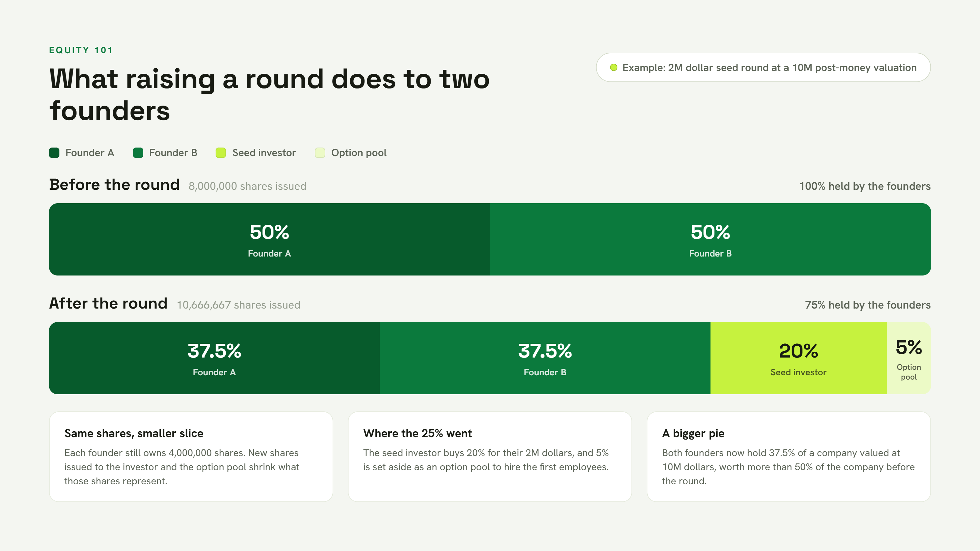The height and width of the screenshot is (551, 980).
Task: Click the Founder A legend color swatch
Action: point(54,153)
